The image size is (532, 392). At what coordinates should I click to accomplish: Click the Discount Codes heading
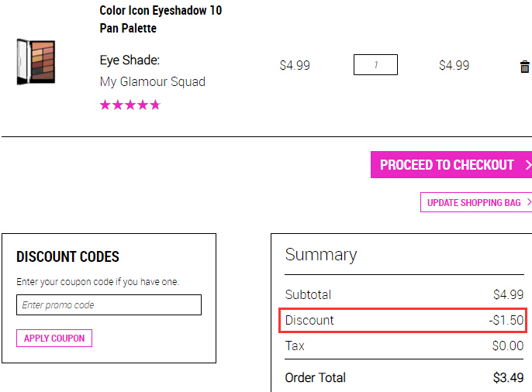tap(68, 257)
